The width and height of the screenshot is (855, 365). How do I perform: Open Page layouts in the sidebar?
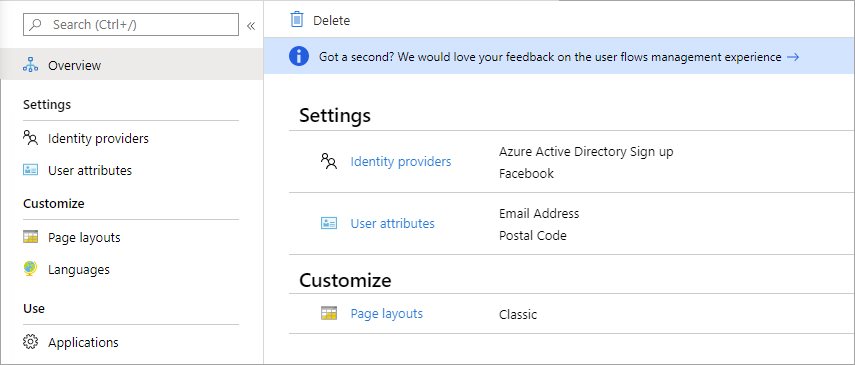point(84,238)
